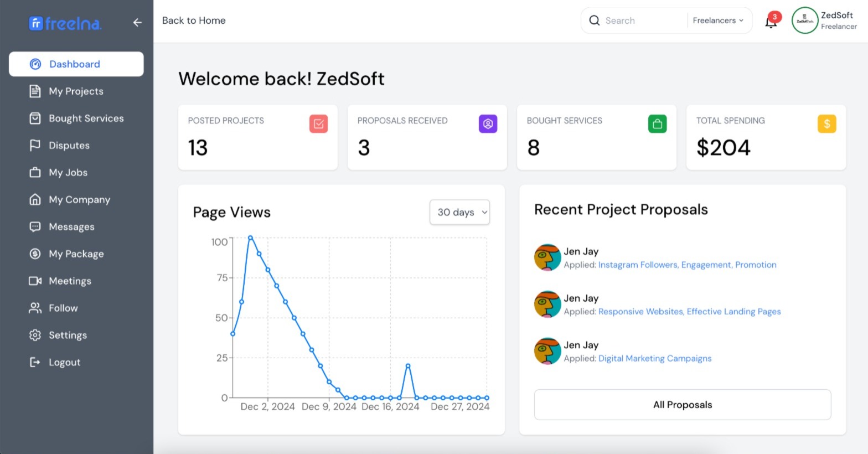The height and width of the screenshot is (454, 868).
Task: Click the My Package dollar icon
Action: 35,254
